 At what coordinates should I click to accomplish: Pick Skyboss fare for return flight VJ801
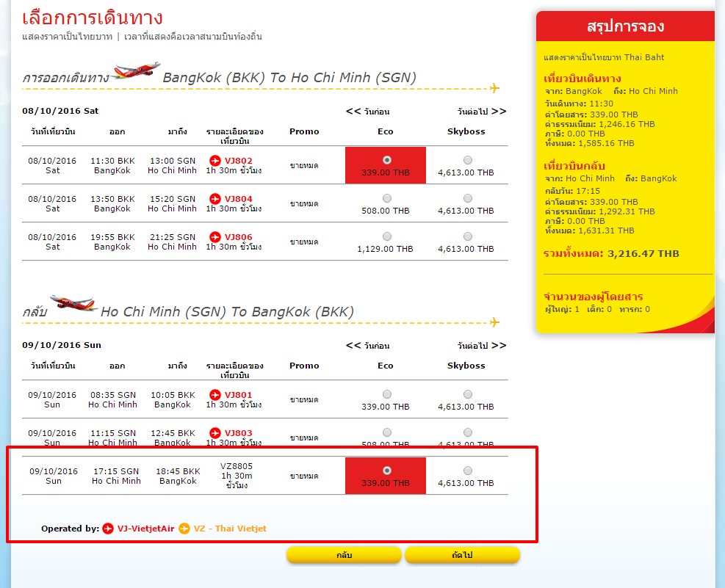coord(468,394)
